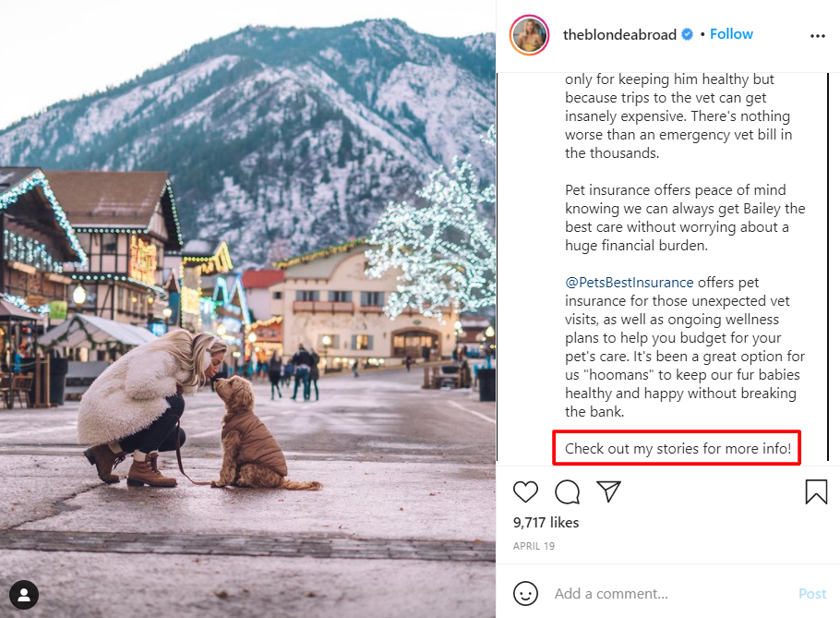The height and width of the screenshot is (618, 840).
Task: Follow theblondeabroad account
Action: [731, 34]
